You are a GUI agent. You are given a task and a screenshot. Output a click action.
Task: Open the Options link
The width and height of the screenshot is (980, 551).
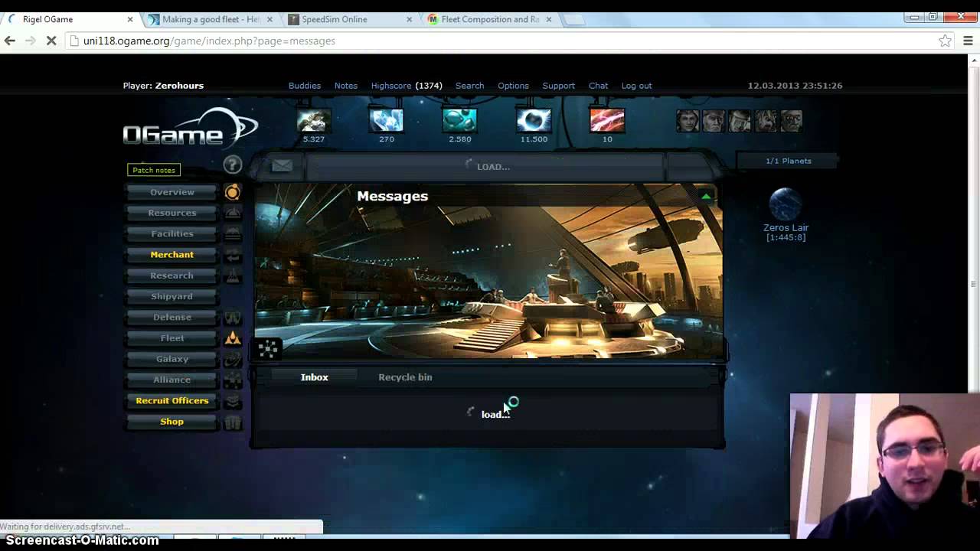[513, 86]
